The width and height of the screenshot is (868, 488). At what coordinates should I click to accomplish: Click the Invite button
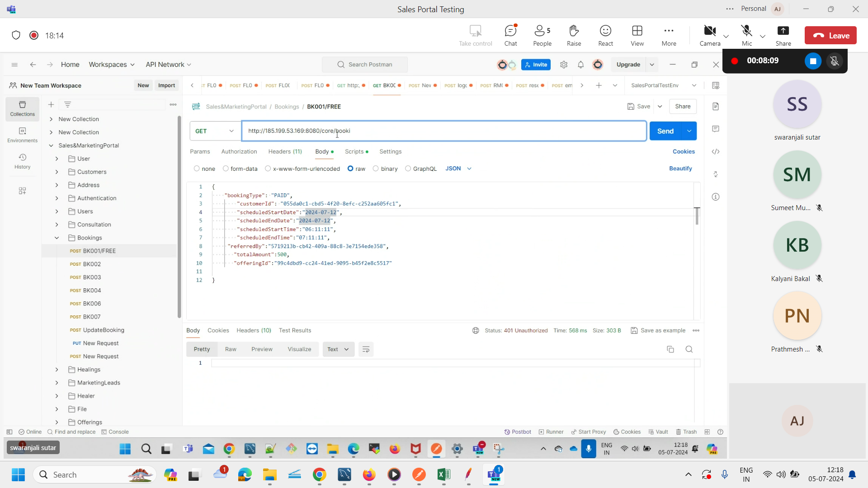[536, 65]
